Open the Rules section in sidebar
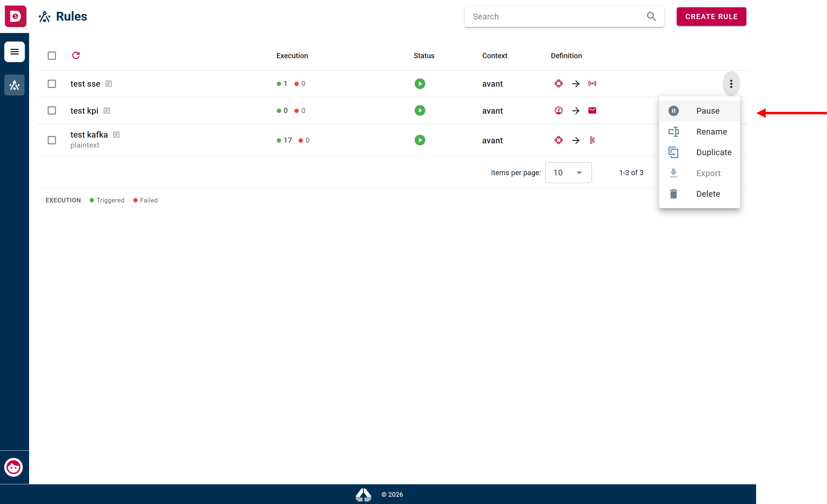 [14, 85]
